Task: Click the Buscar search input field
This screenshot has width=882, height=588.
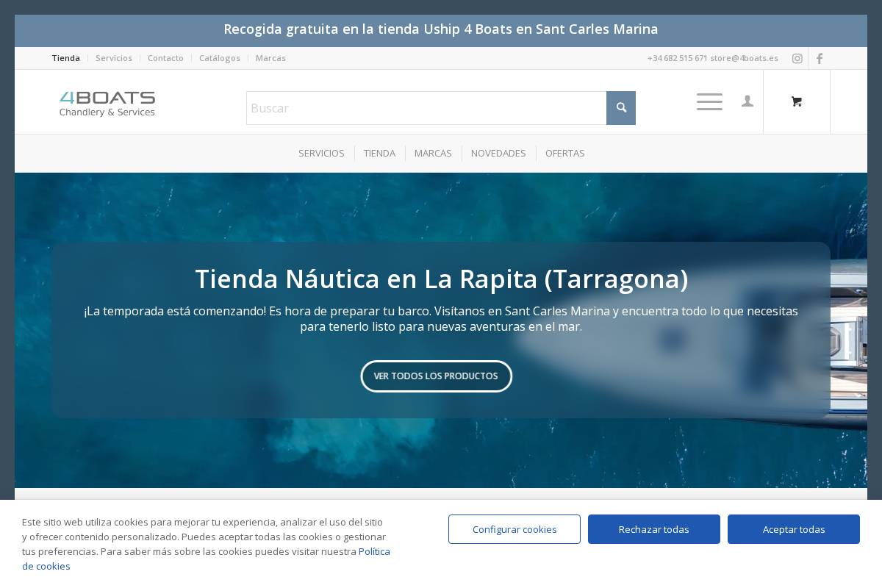Action: point(426,108)
